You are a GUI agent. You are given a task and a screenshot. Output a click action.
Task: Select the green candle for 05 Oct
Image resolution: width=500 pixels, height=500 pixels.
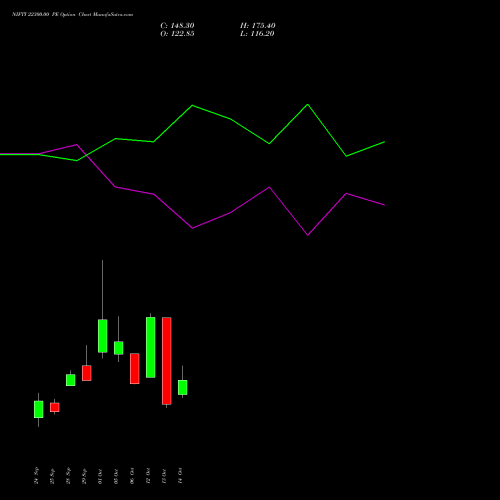coord(119,348)
